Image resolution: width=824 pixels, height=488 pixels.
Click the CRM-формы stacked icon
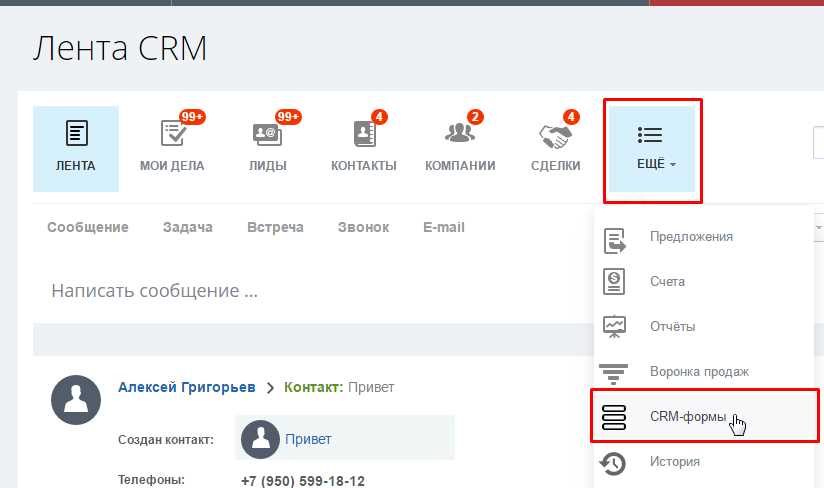tap(614, 417)
